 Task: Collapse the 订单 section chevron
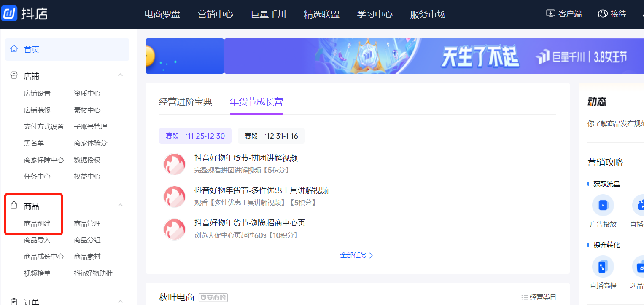(120, 301)
